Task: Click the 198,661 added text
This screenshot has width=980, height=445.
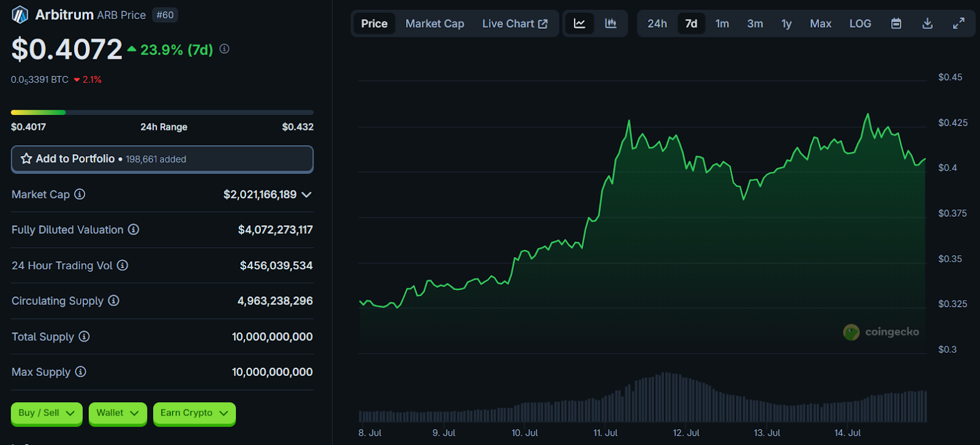Action: click(156, 159)
